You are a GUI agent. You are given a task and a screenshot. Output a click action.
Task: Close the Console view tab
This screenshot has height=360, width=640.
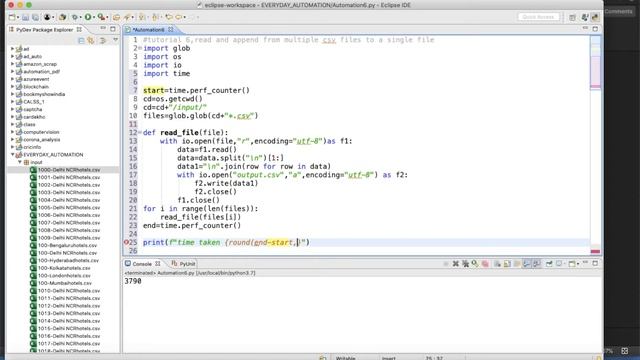pyautogui.click(x=158, y=264)
